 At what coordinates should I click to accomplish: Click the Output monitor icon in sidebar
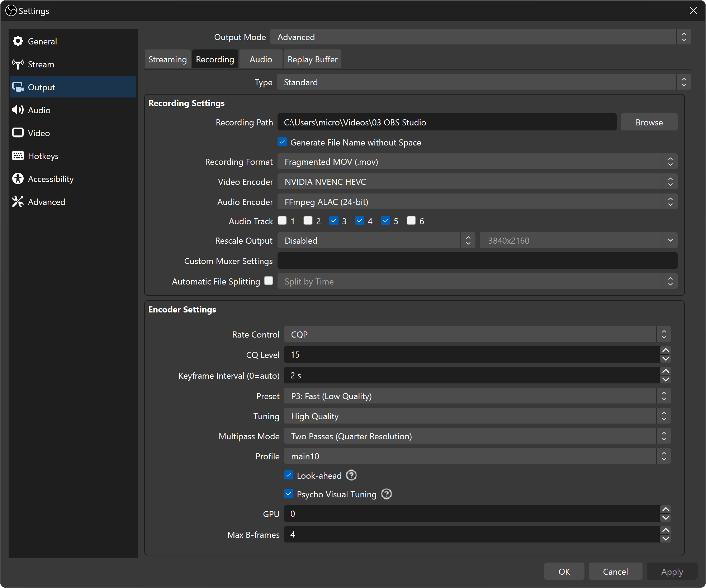pos(18,87)
